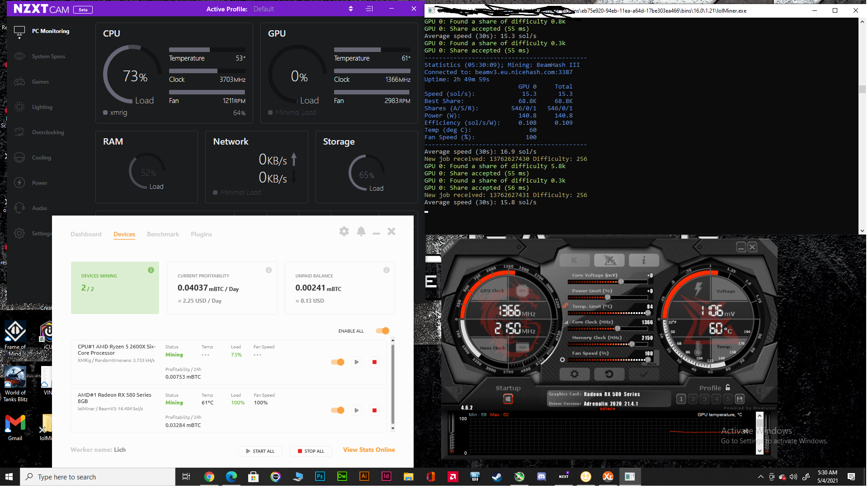Toggle mining for the Radeon RX 580 8GB

pyautogui.click(x=338, y=410)
